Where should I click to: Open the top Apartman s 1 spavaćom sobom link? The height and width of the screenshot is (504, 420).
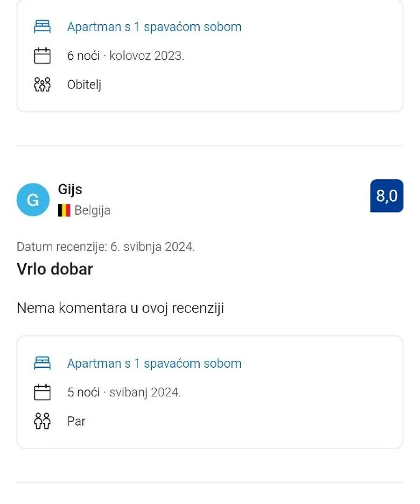[154, 27]
